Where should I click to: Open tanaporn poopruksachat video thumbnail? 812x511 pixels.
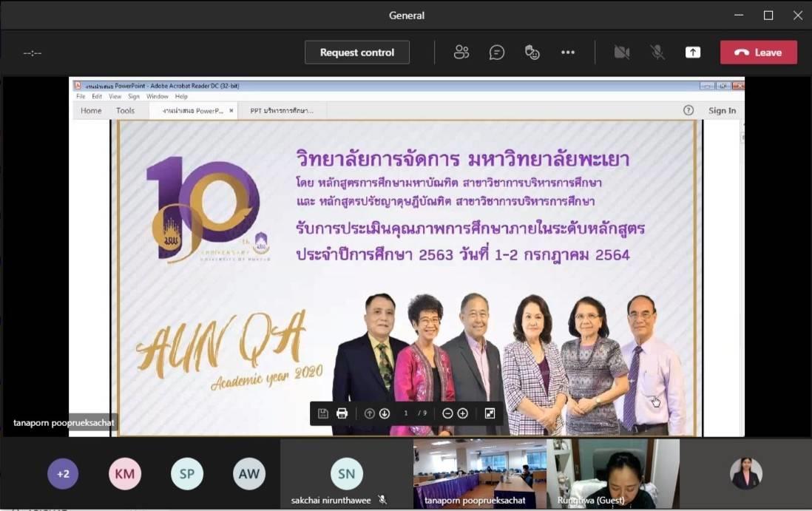[x=479, y=474]
